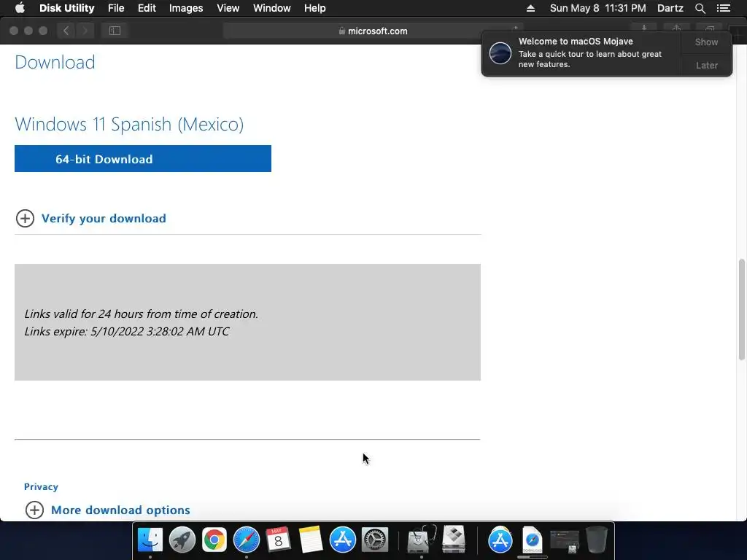Viewport: 747px width, 560px height.
Task: Open the View menu
Action: tap(228, 8)
